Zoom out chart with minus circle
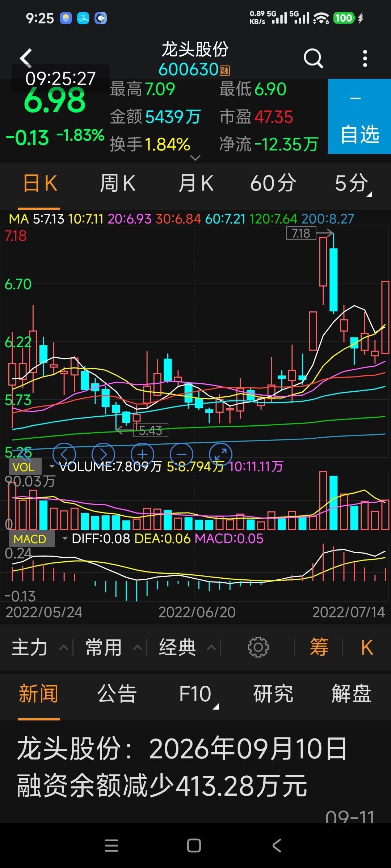Viewport: 391px width, 868px height. [181, 454]
